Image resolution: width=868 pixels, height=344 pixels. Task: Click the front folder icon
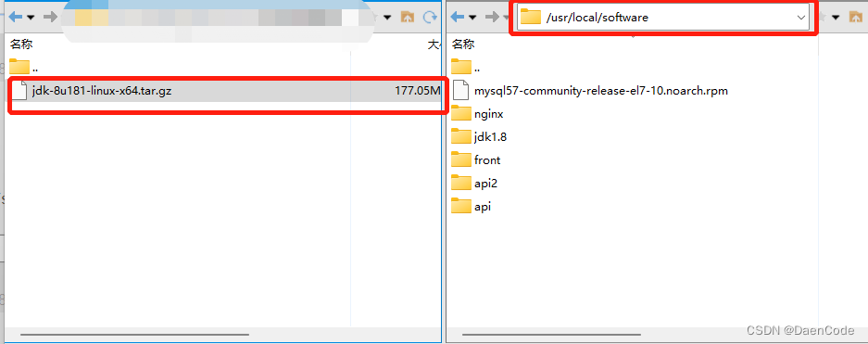coord(460,160)
